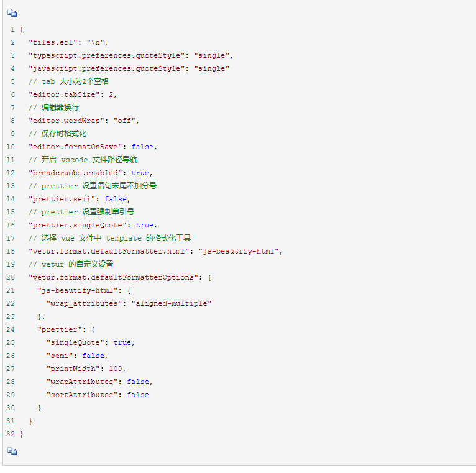Click the "wrap_attributes" key
The image size is (476, 473).
[84, 303]
